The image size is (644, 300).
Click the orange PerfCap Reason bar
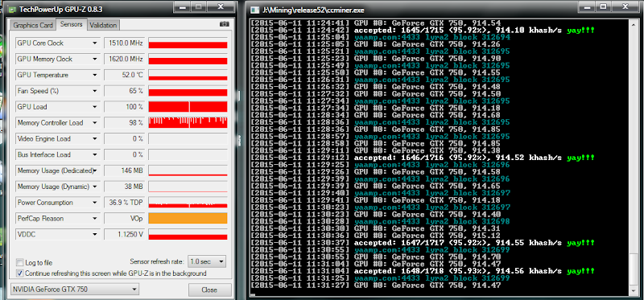[x=188, y=218]
